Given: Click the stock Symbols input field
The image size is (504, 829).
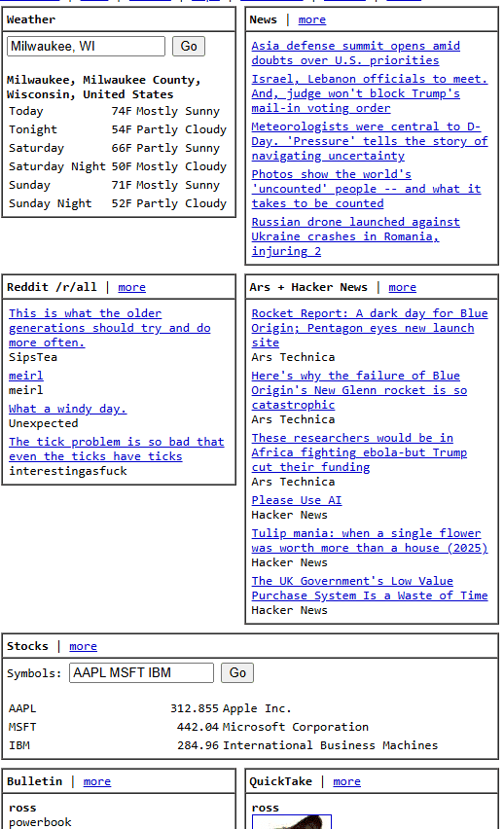Looking at the screenshot, I should pos(141,672).
